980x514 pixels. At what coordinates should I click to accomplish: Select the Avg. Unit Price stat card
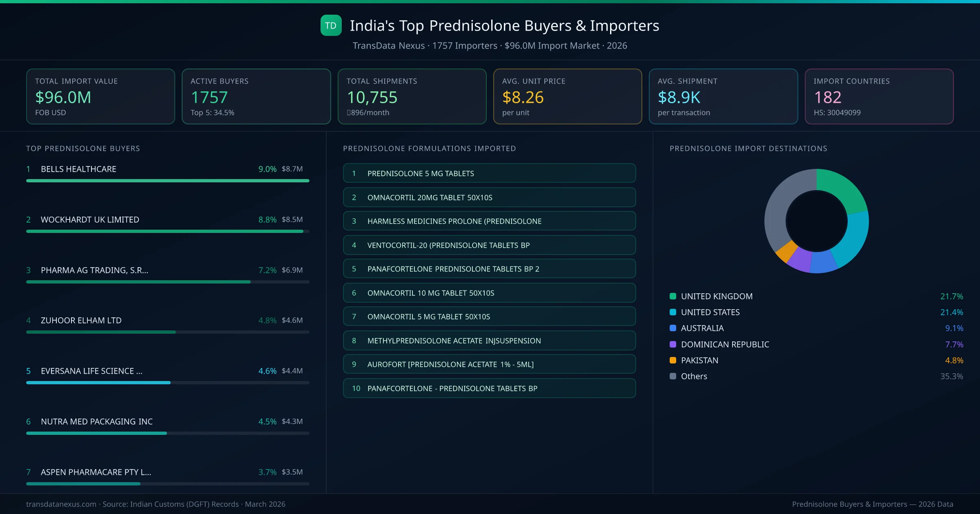coord(568,96)
